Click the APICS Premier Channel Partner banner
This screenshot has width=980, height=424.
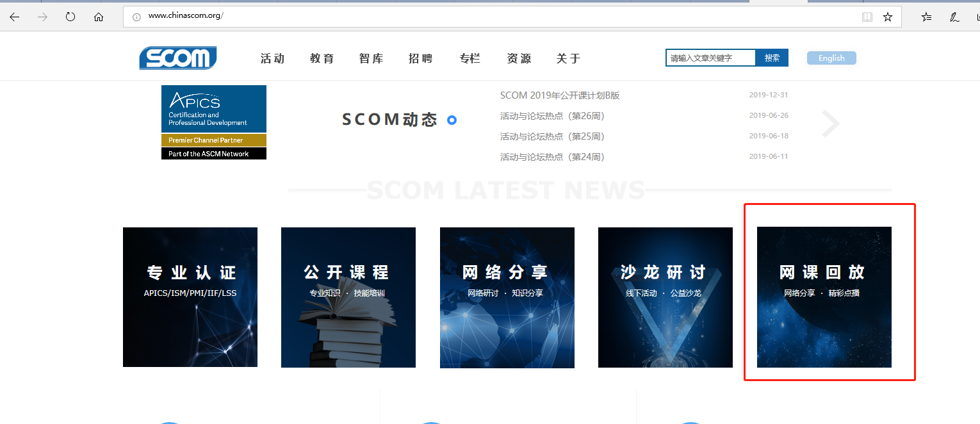coord(214,122)
